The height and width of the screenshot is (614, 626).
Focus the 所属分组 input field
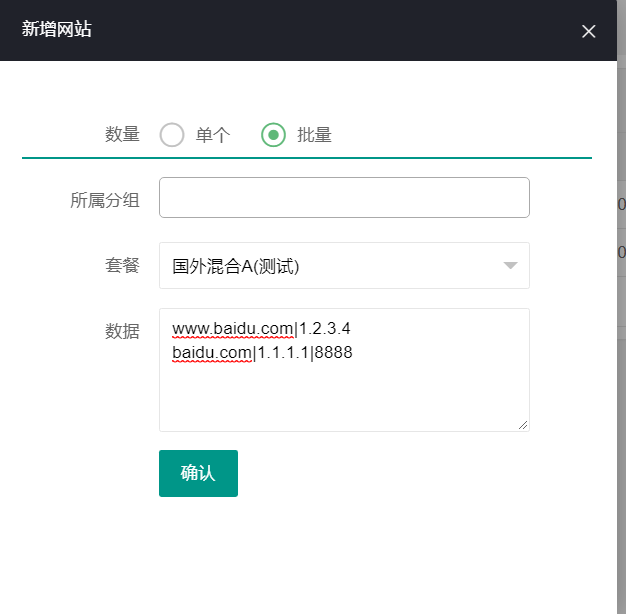click(344, 198)
